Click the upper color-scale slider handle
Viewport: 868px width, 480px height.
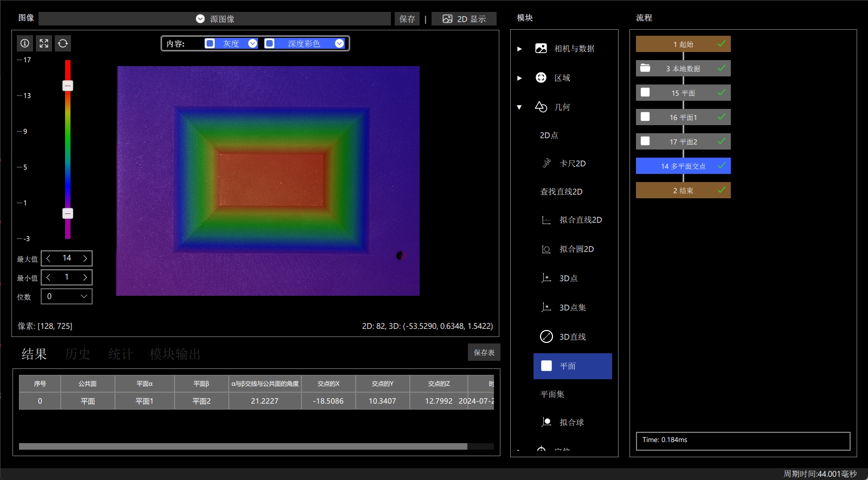pyautogui.click(x=68, y=86)
